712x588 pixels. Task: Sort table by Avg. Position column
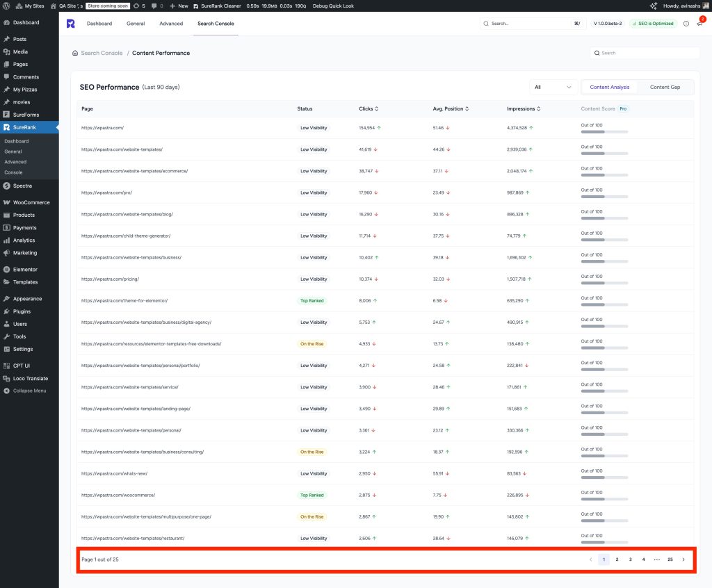(x=451, y=109)
